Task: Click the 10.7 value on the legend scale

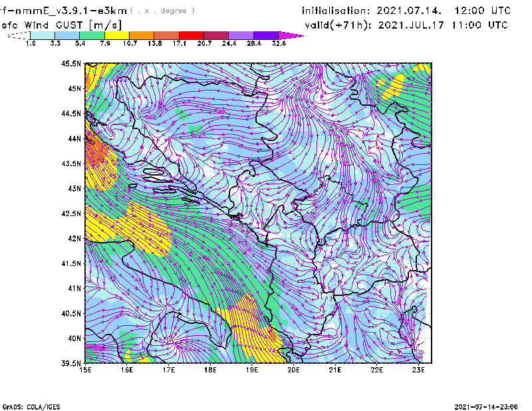Action: [130, 43]
